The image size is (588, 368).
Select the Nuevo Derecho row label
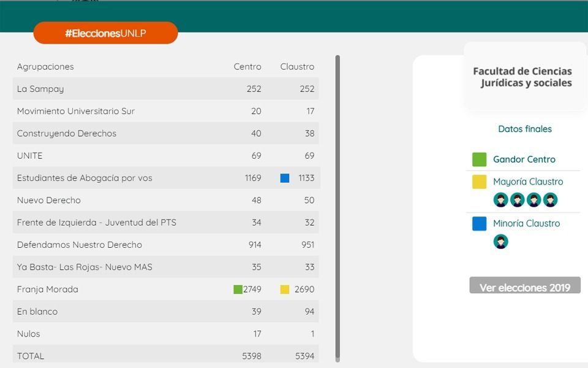click(x=49, y=200)
